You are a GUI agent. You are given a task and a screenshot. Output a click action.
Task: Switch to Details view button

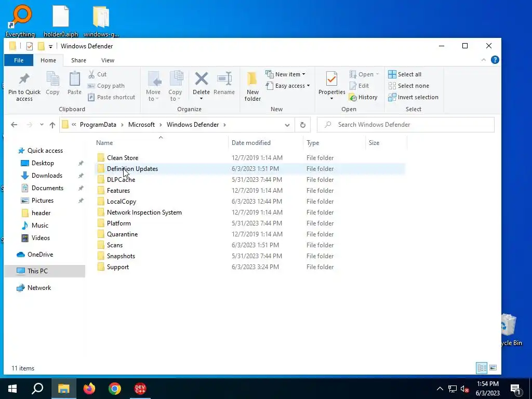[482, 368]
